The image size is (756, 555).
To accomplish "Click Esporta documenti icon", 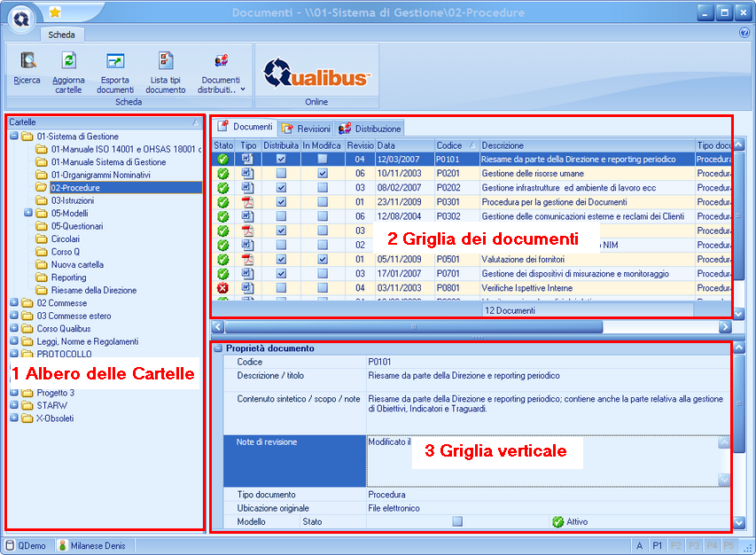I will 115,61.
